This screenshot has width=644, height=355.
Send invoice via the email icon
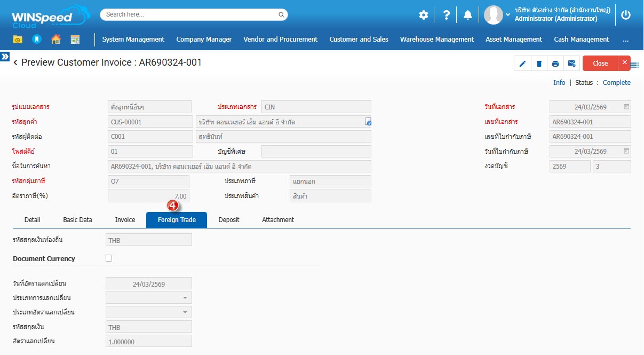571,64
